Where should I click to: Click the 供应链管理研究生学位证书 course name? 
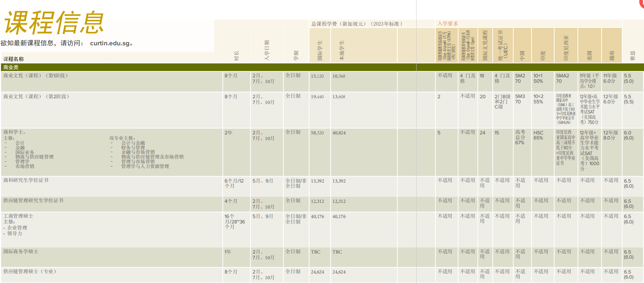click(x=33, y=200)
